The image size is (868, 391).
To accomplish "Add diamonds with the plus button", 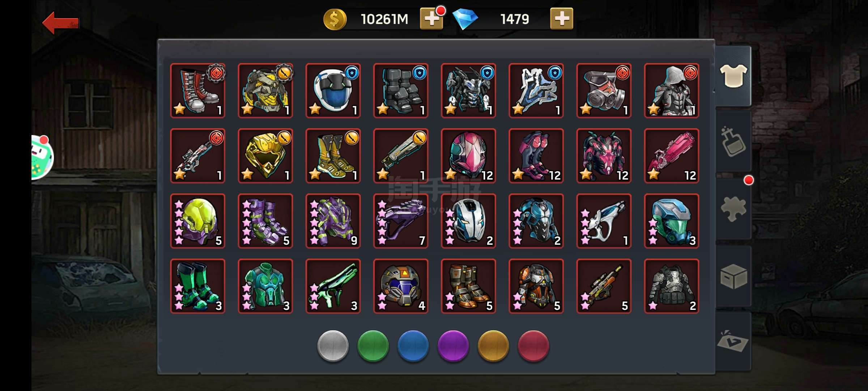I will point(561,18).
